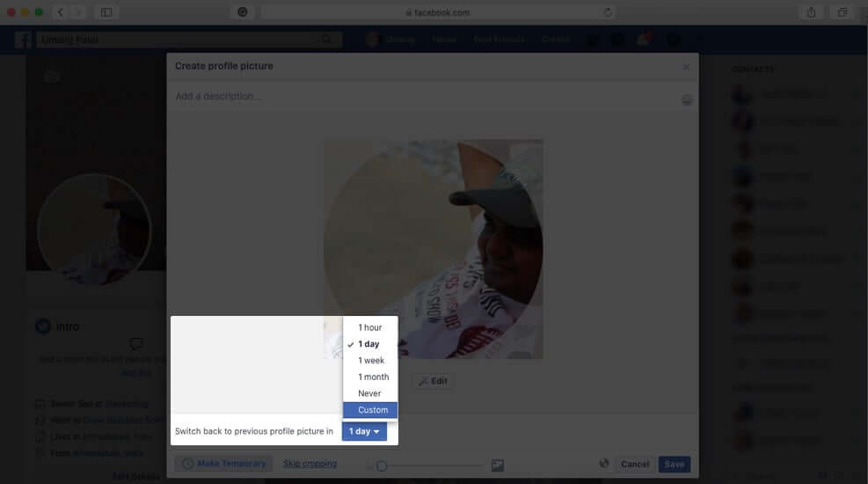Open Facebook notifications bell
Viewport: 868px width, 484px height.
point(643,40)
